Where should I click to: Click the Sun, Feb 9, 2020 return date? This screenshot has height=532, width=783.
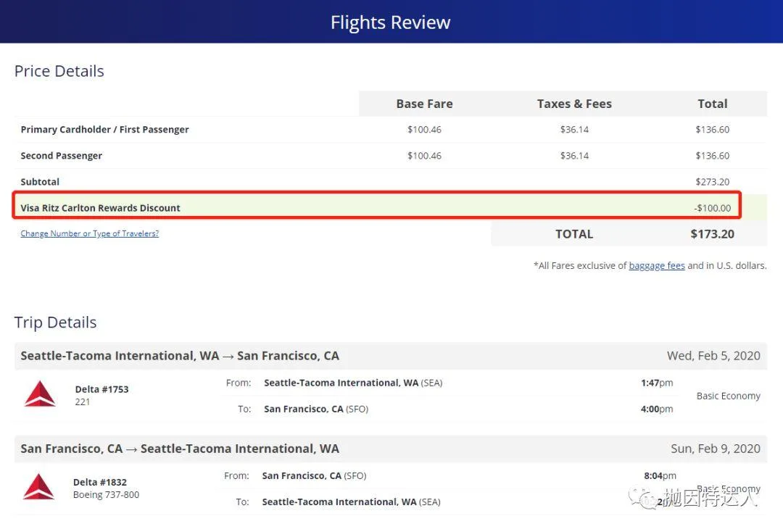point(715,449)
